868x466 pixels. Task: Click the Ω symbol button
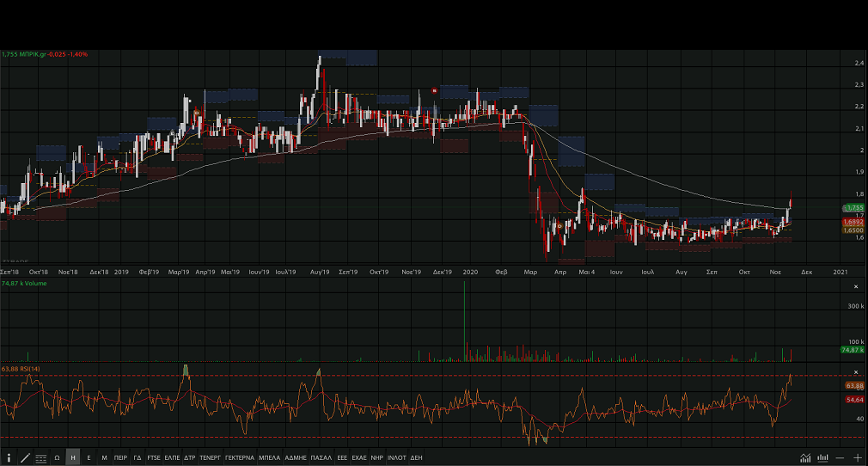[57, 457]
